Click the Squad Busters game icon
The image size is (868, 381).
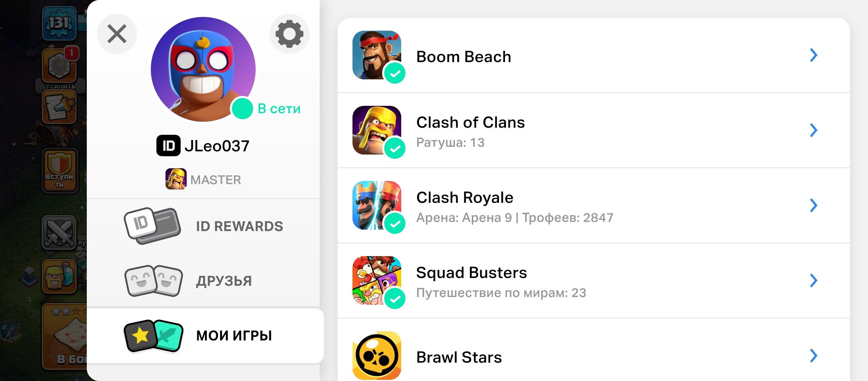(377, 280)
